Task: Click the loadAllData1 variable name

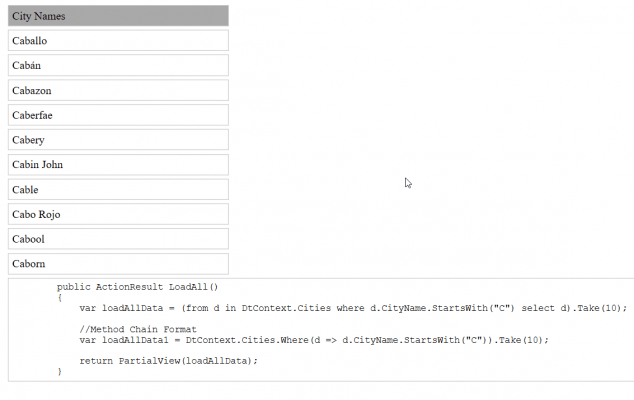Action: click(135, 340)
